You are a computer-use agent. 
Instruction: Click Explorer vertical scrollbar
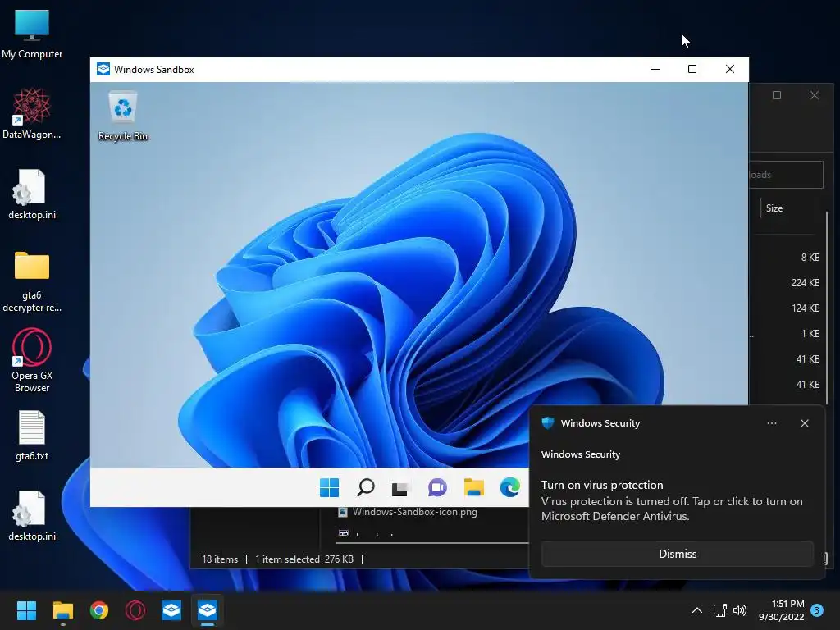tap(827, 308)
